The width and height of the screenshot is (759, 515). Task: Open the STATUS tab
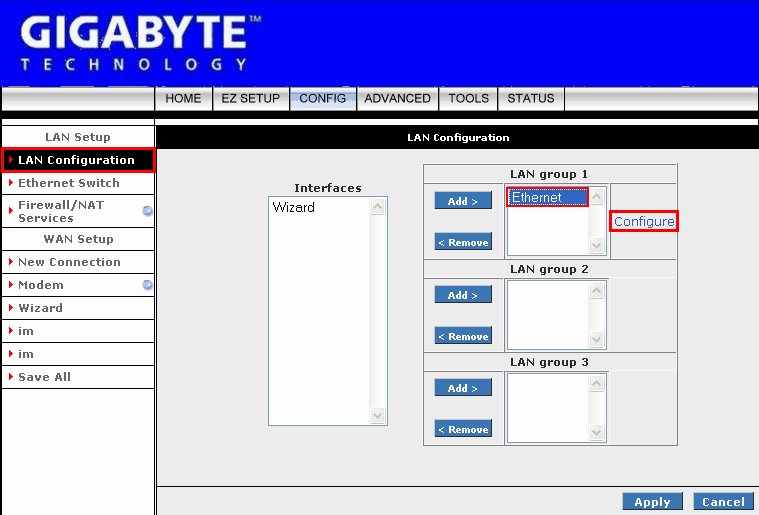click(531, 99)
